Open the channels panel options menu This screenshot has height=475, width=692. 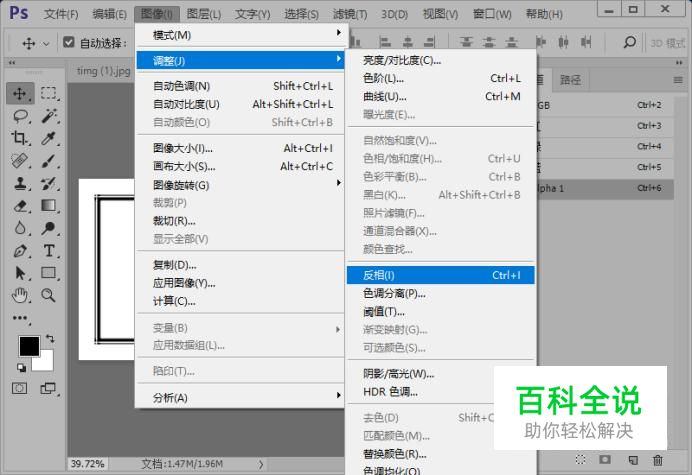(x=678, y=80)
